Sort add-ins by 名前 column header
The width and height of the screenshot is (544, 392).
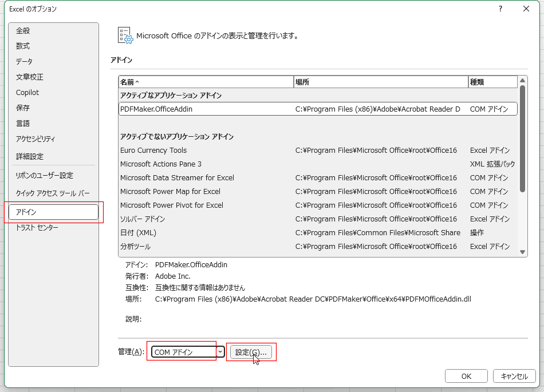click(x=206, y=82)
